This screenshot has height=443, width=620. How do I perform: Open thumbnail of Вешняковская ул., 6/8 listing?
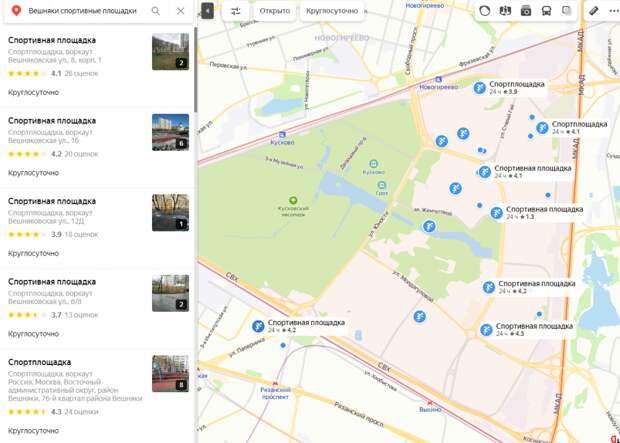pos(170,293)
